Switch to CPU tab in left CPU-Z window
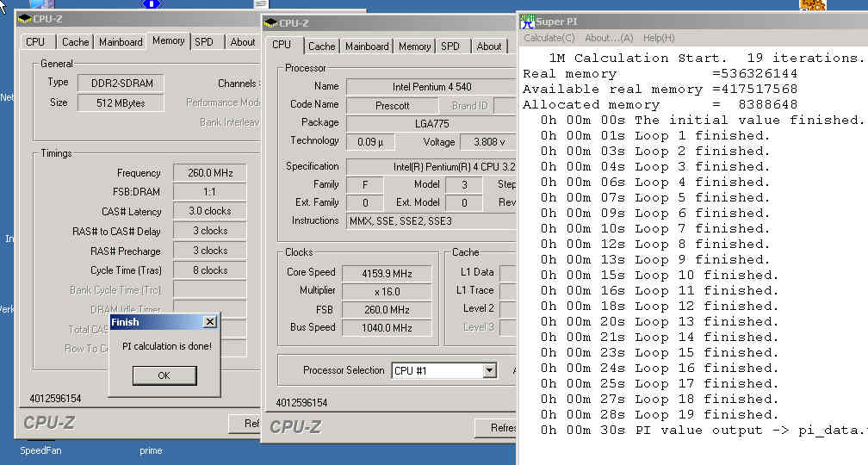Screen dimensions: 868x465 (35, 42)
